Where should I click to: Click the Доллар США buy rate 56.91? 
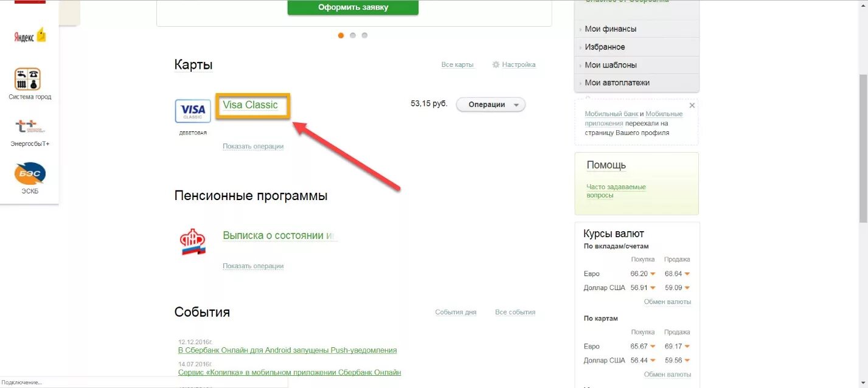point(639,288)
